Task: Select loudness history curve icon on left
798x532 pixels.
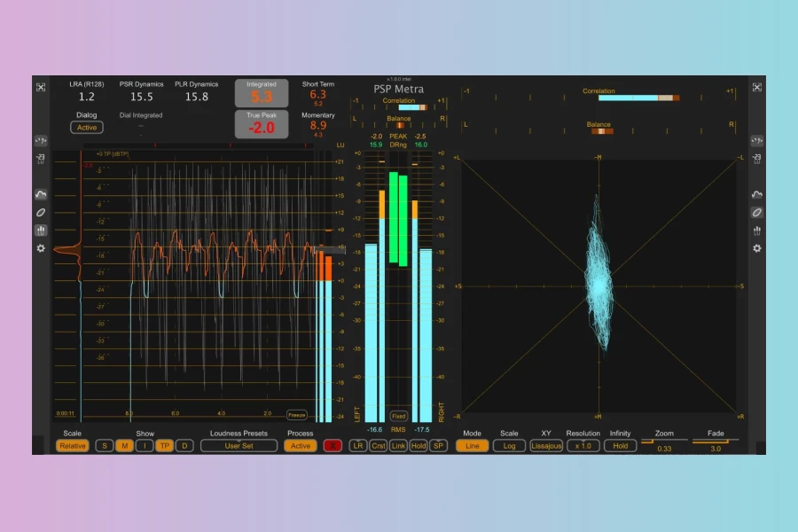Action: 41,194
